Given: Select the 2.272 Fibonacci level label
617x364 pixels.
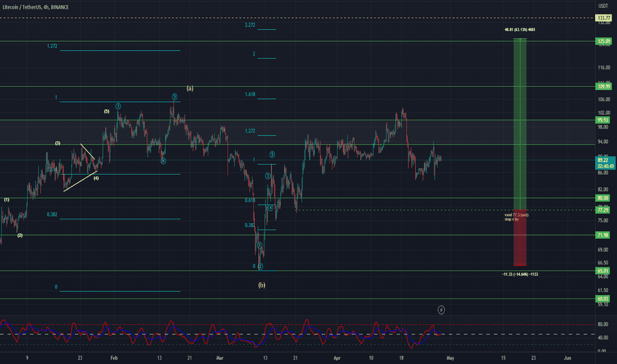Looking at the screenshot, I should coord(250,24).
